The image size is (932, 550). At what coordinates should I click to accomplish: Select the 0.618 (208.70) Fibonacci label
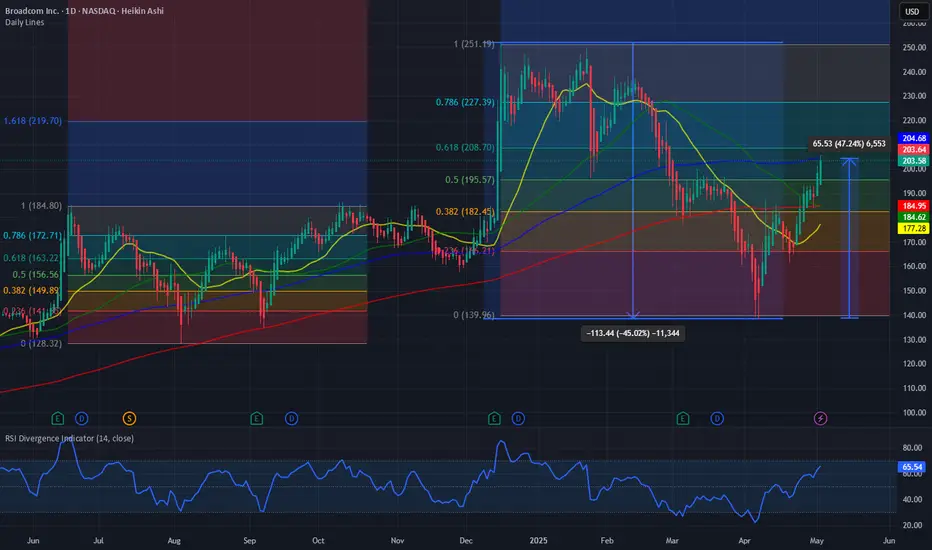coord(465,147)
